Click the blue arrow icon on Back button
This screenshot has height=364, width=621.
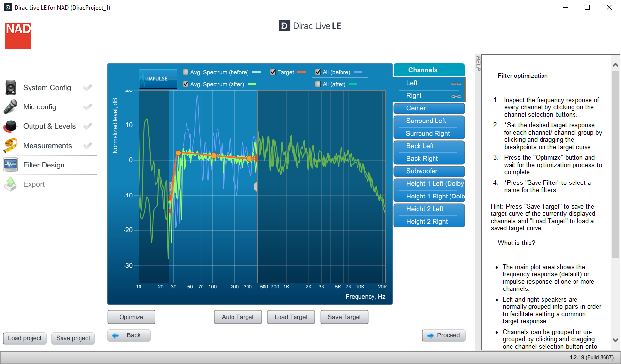115,335
